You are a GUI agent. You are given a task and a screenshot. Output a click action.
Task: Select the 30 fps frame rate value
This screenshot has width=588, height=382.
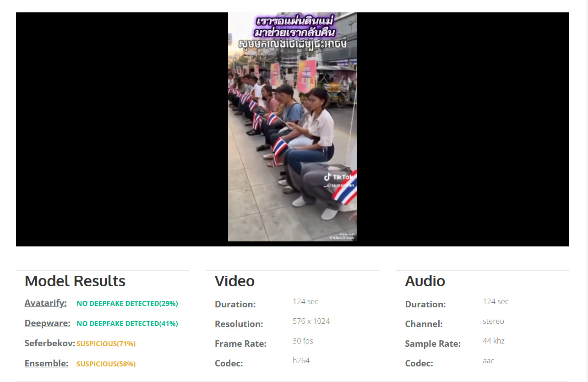303,341
